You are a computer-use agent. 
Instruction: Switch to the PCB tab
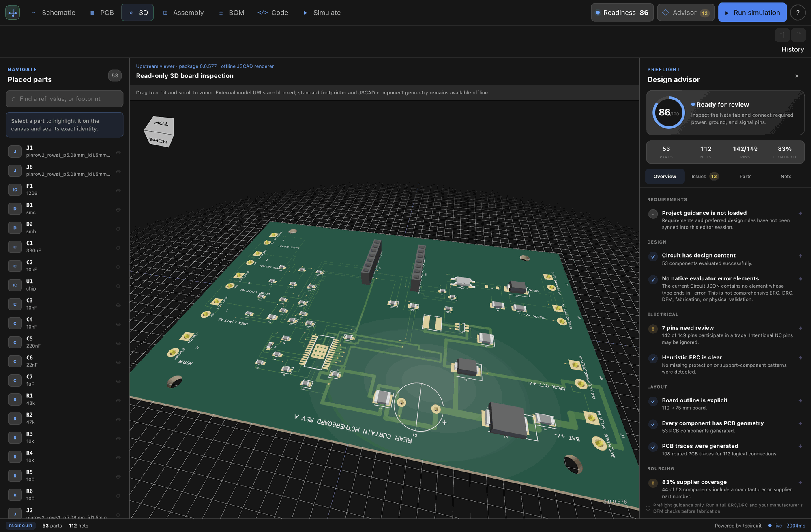pyautogui.click(x=102, y=13)
